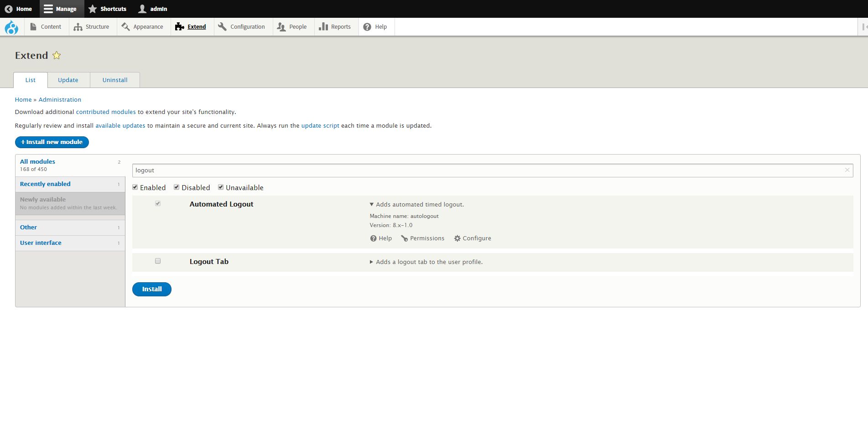Uncheck the Enabled filter checkbox

135,187
